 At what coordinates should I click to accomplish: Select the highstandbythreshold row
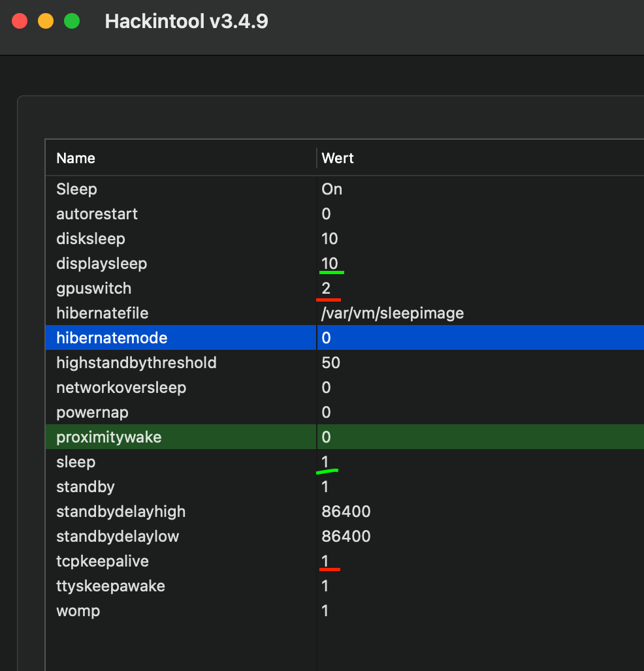click(345, 363)
